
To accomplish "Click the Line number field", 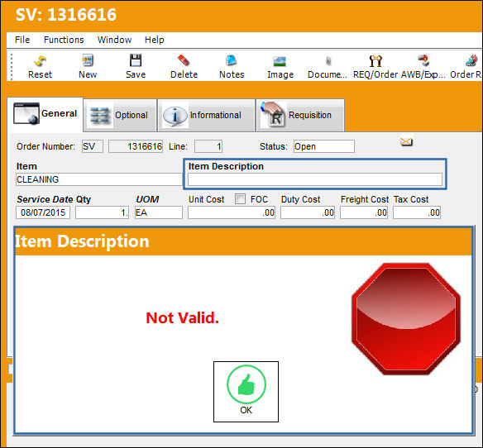I will [208, 146].
